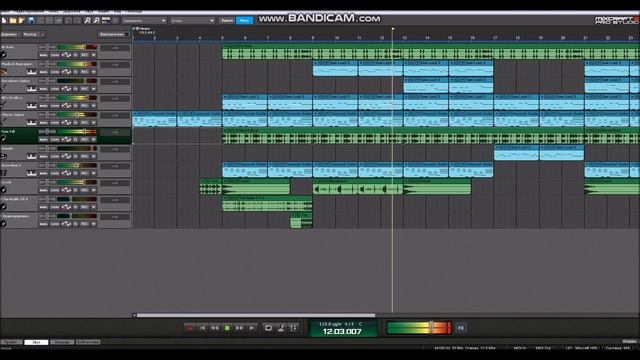The width and height of the screenshot is (640, 360).
Task: Toggle the metronome icon in transport
Action: [x=281, y=328]
